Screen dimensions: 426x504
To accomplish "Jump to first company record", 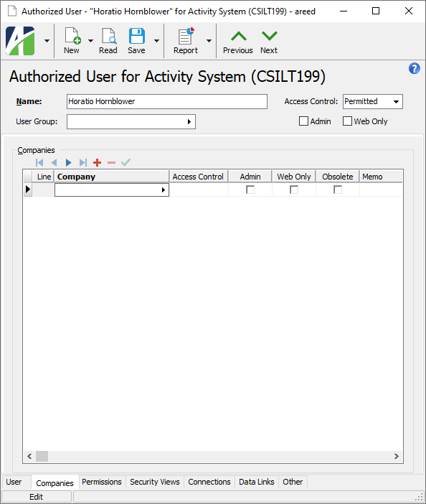I will (x=39, y=163).
